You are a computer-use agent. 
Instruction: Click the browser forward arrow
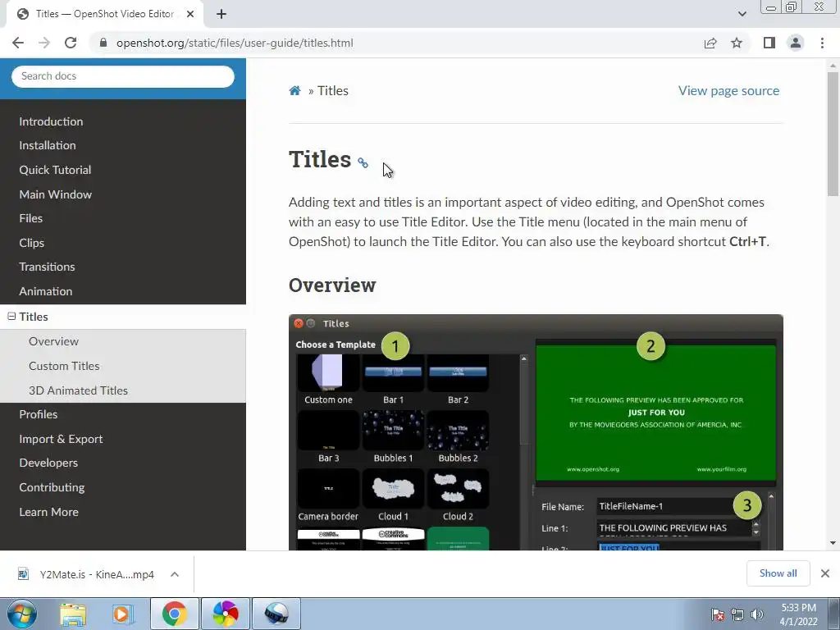[x=44, y=43]
